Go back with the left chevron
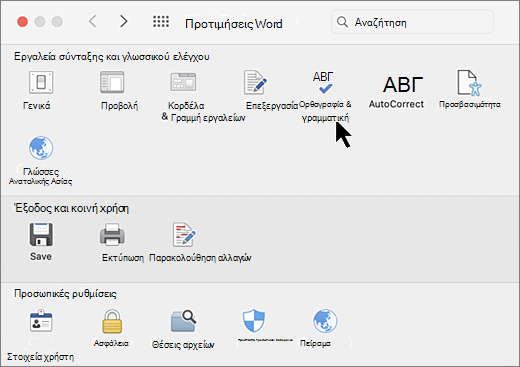Screen dimensions: 520x367 [x=92, y=22]
